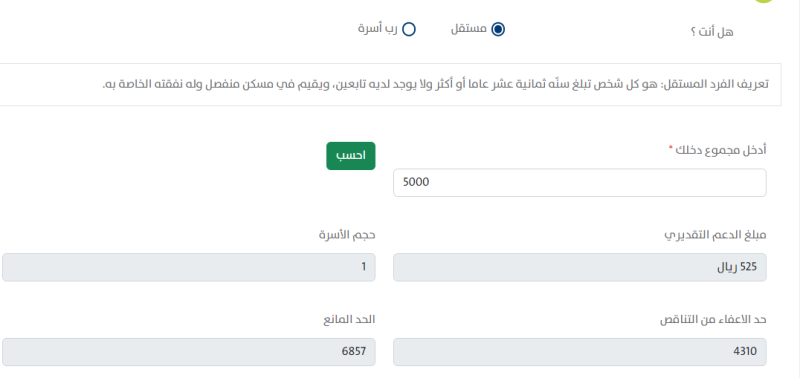Click the exemption limit field showing 4310
The image size is (800, 378).
[x=580, y=351]
